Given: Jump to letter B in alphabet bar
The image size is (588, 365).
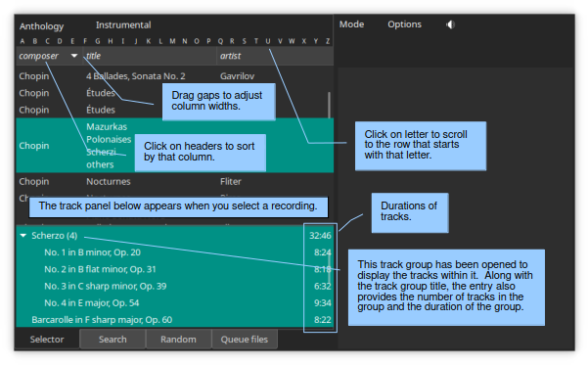Looking at the screenshot, I should point(35,41).
